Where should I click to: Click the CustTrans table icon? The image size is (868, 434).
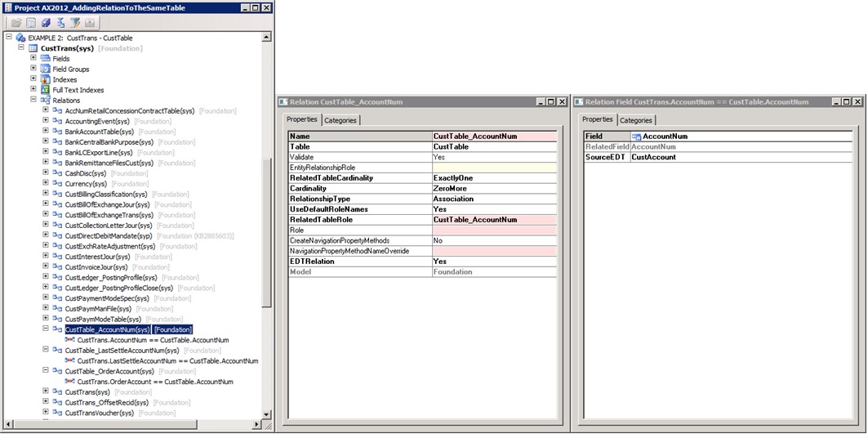33,48
